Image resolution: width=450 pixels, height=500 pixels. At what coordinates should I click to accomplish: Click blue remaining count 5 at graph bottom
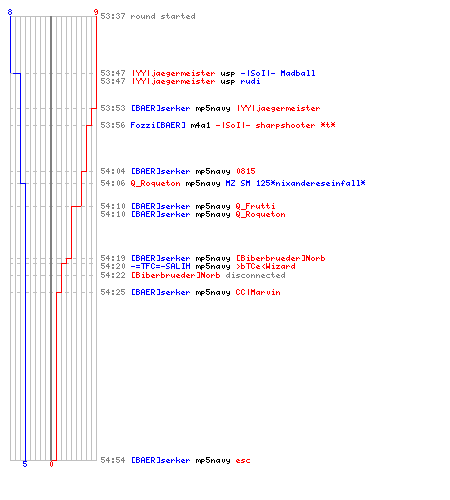click(25, 464)
